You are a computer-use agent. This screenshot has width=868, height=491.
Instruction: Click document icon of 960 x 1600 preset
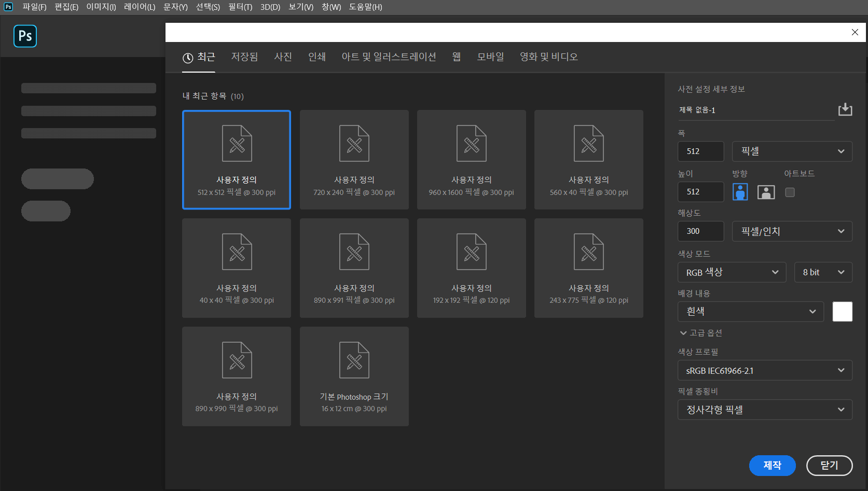pos(472,143)
